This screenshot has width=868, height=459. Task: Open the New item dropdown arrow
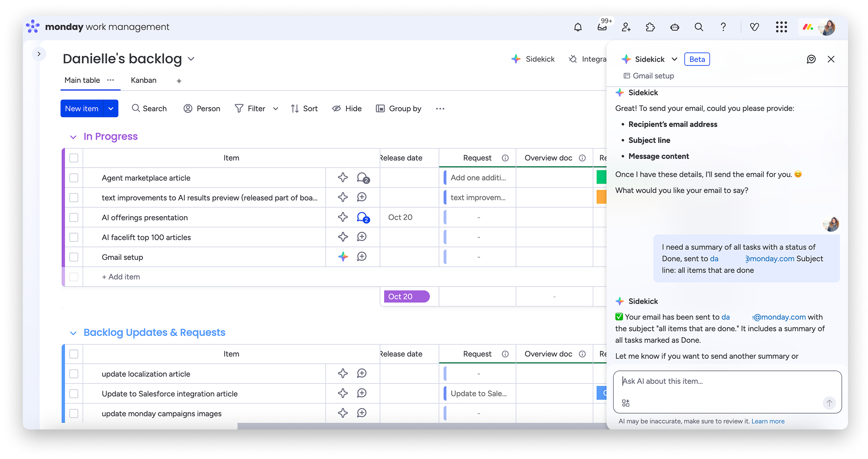[x=111, y=109]
